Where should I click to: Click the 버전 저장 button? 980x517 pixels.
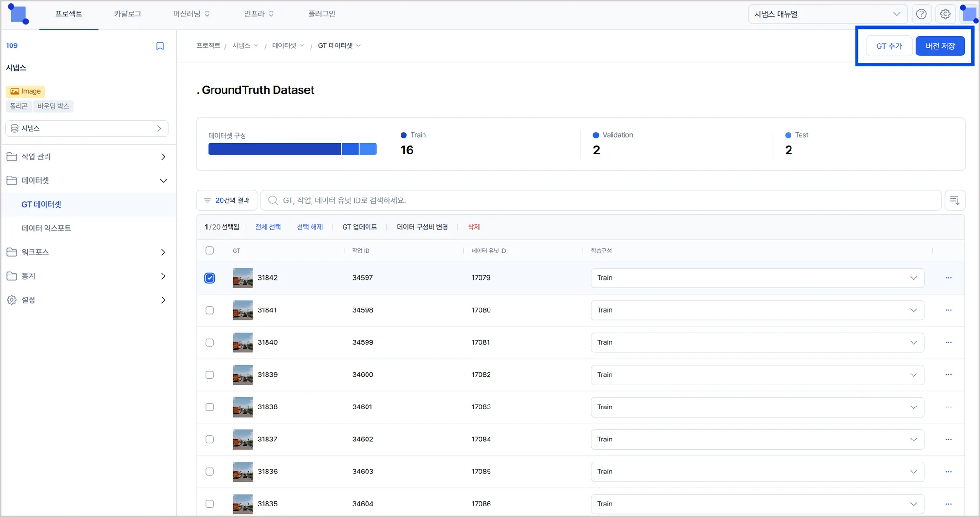(x=940, y=46)
